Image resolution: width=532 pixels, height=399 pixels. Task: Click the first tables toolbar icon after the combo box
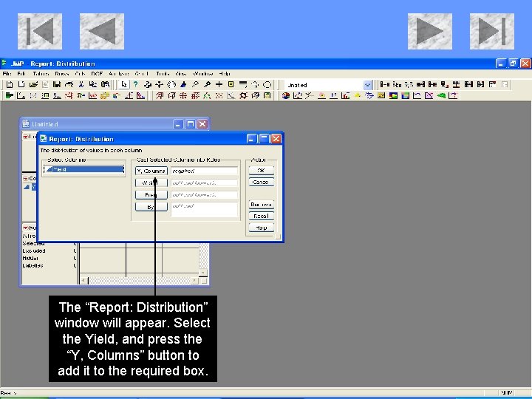(x=384, y=84)
